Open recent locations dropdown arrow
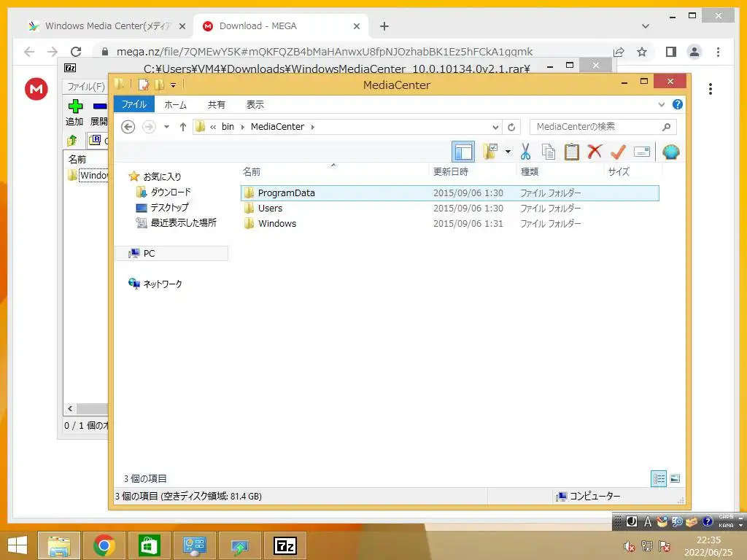The width and height of the screenshot is (747, 560). point(166,127)
